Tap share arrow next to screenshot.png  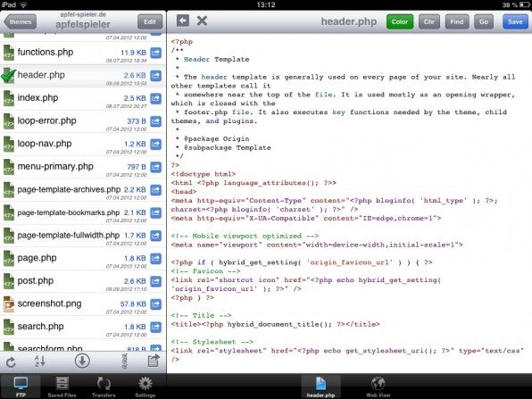point(155,304)
